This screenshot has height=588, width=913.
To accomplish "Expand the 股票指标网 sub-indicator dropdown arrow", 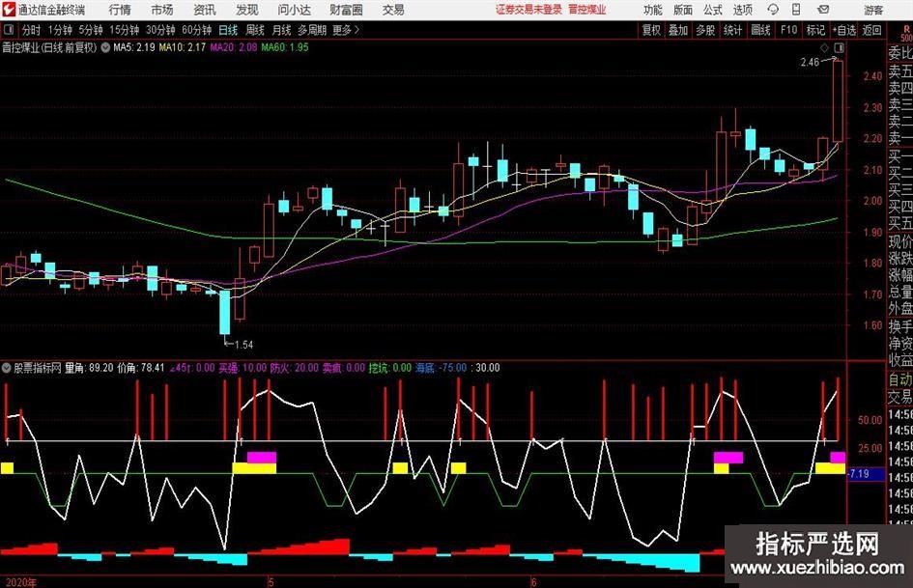I will (7, 367).
